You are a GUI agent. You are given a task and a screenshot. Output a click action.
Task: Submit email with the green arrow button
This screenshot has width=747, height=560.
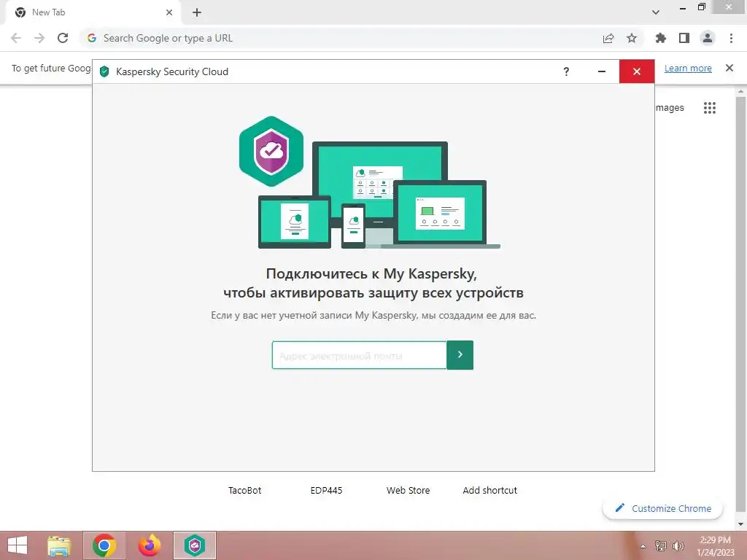tap(460, 355)
